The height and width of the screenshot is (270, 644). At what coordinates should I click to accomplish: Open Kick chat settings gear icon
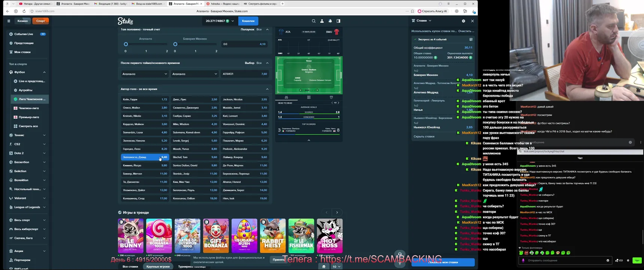pos(628,260)
